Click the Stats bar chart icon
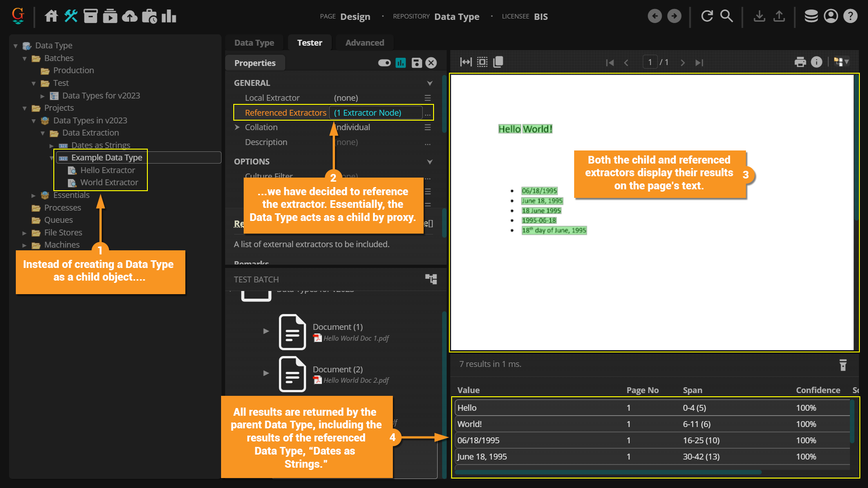The height and width of the screenshot is (488, 868). click(x=169, y=16)
